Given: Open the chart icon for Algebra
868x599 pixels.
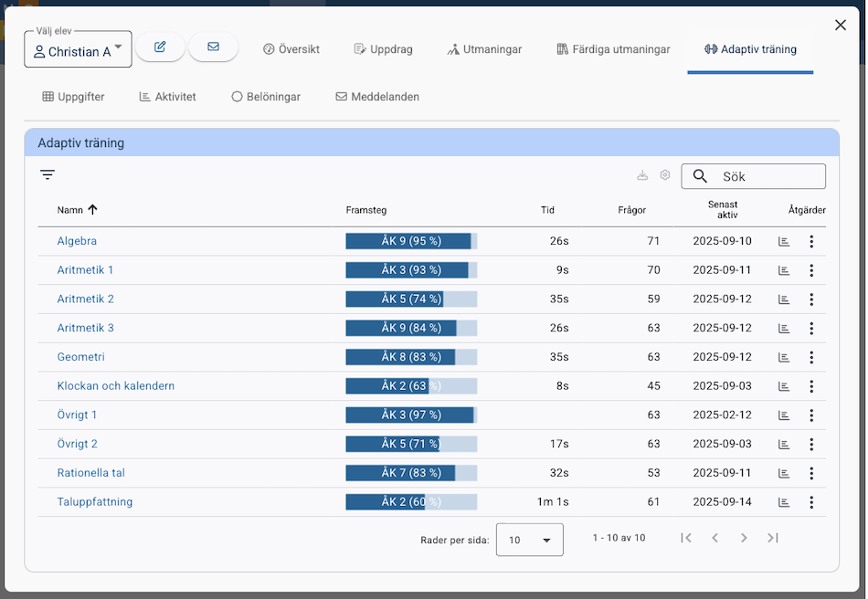Looking at the screenshot, I should tap(783, 241).
